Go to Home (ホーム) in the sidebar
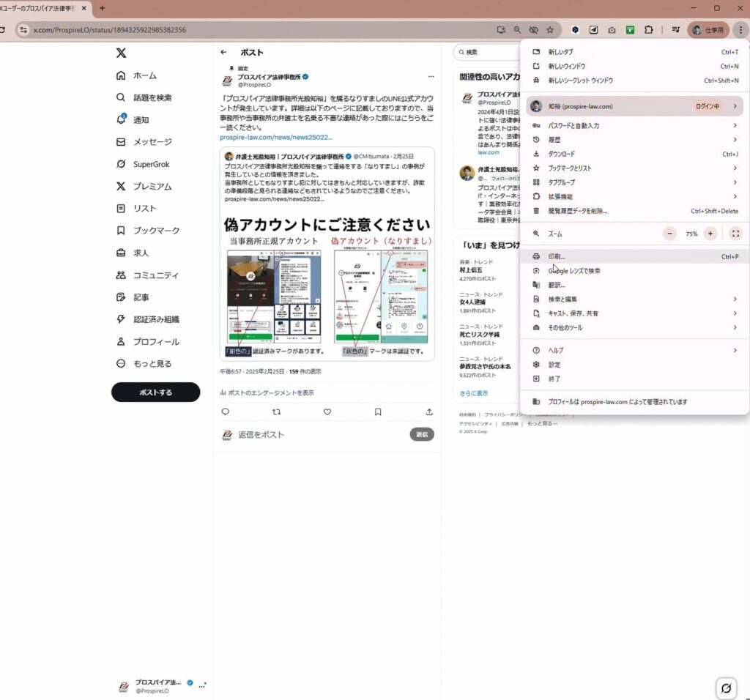The width and height of the screenshot is (750, 700). (x=136, y=75)
